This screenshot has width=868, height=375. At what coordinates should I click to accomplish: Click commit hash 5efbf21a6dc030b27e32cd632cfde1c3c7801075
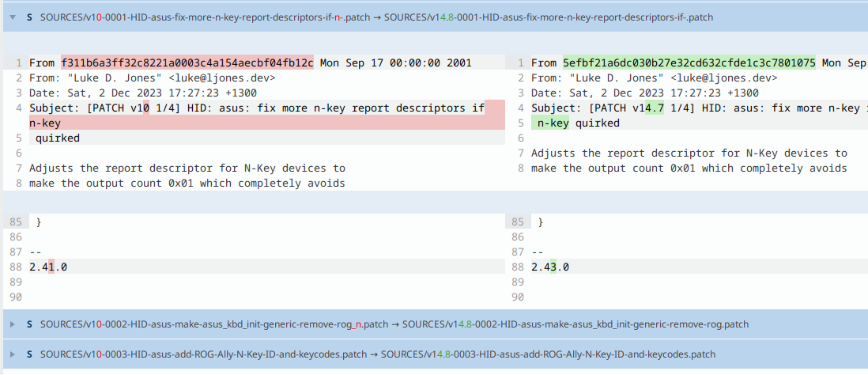[x=690, y=62]
